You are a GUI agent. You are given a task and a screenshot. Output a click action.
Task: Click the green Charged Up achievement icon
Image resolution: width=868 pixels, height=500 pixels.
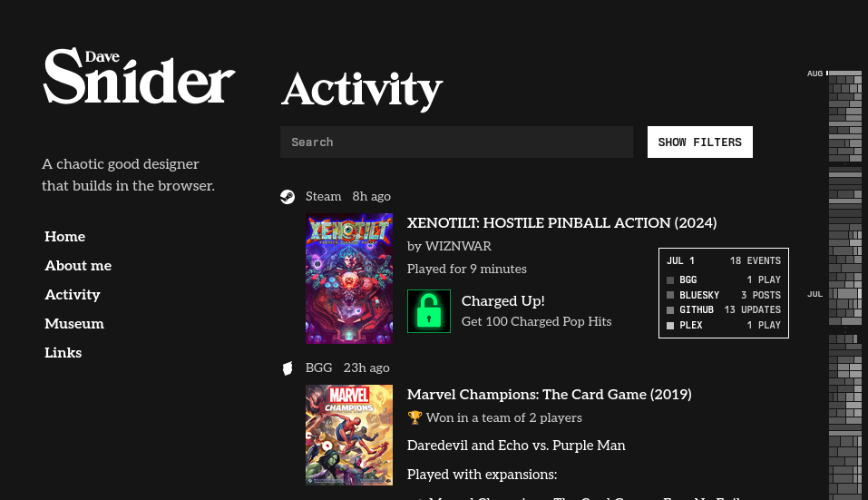coord(429,311)
